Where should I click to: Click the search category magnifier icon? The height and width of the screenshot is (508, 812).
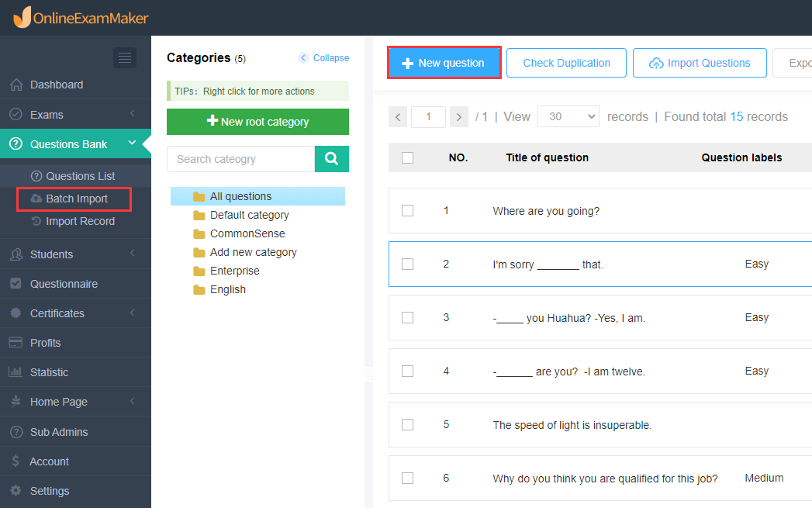331,158
